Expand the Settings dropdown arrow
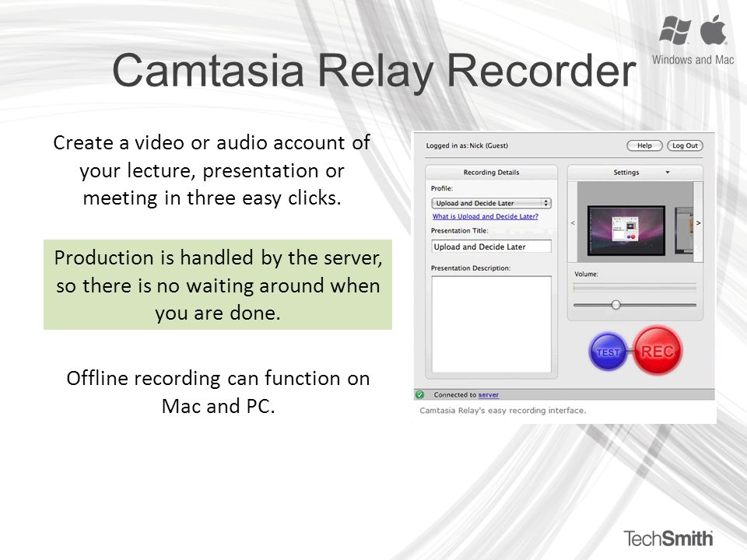 (668, 173)
